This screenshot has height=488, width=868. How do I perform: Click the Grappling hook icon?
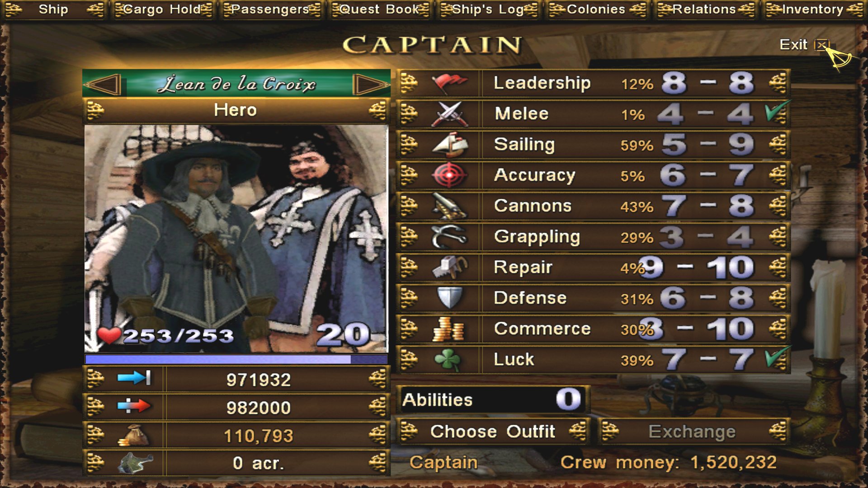click(x=449, y=237)
